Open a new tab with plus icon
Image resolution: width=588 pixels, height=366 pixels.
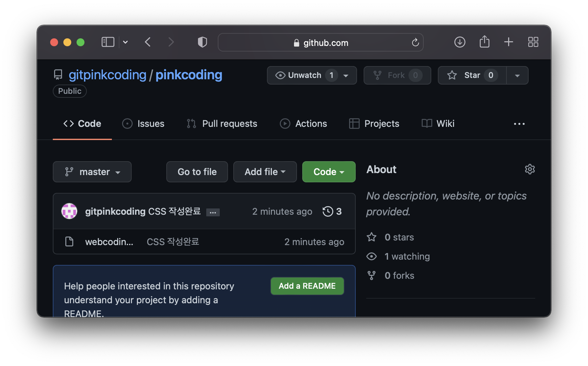508,42
